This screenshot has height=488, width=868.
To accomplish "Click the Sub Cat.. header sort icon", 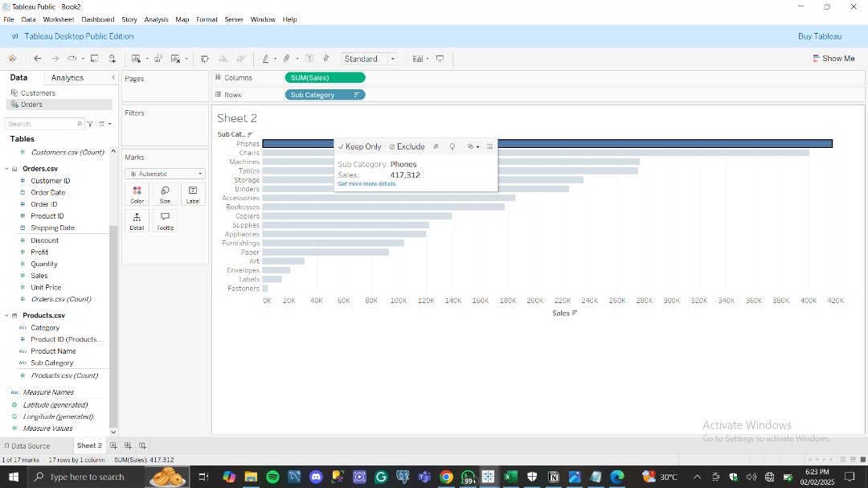I will [x=250, y=134].
